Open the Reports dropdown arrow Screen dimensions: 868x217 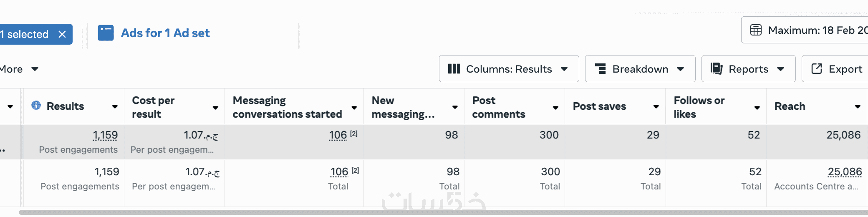click(781, 69)
